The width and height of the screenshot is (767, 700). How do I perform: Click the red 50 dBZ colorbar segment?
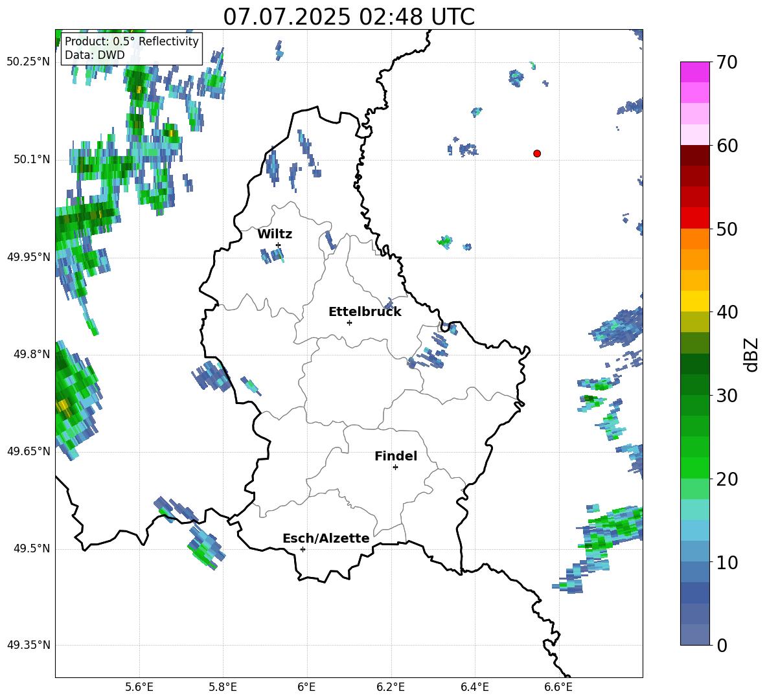[694, 218]
